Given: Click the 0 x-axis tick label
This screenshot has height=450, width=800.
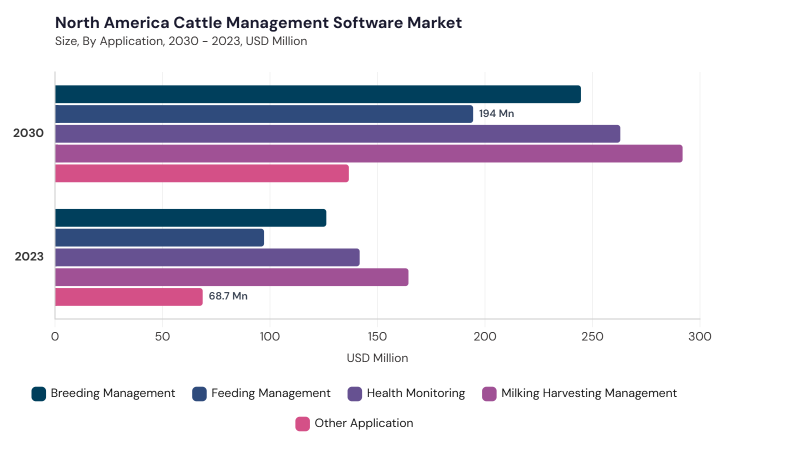Looking at the screenshot, I should pyautogui.click(x=55, y=337).
